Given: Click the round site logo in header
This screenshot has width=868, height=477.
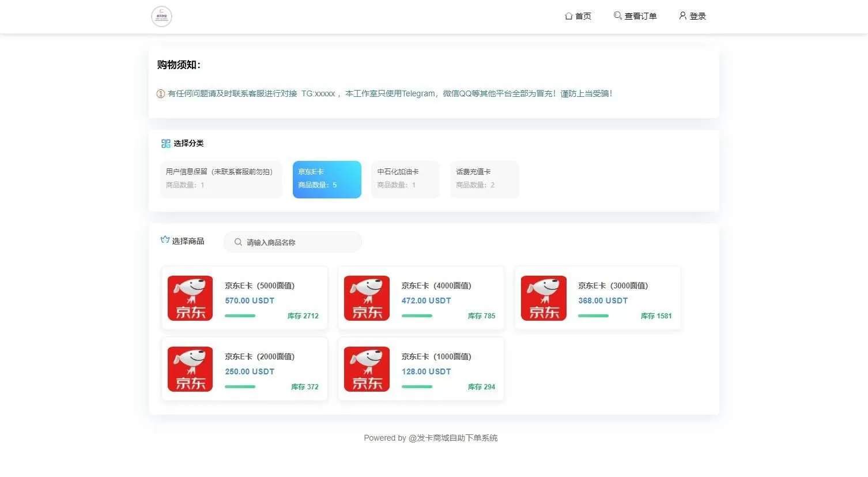Looking at the screenshot, I should [x=161, y=16].
